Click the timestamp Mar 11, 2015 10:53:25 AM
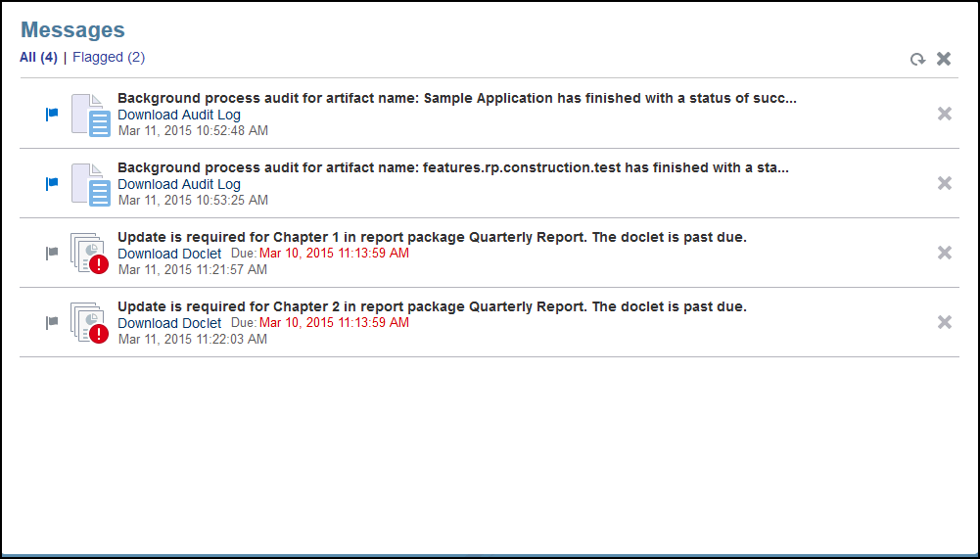 point(193,200)
